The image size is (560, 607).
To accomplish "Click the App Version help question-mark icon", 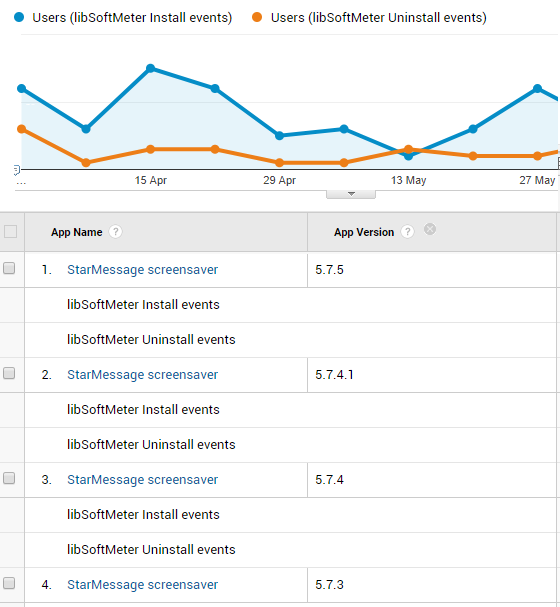I will coord(407,231).
